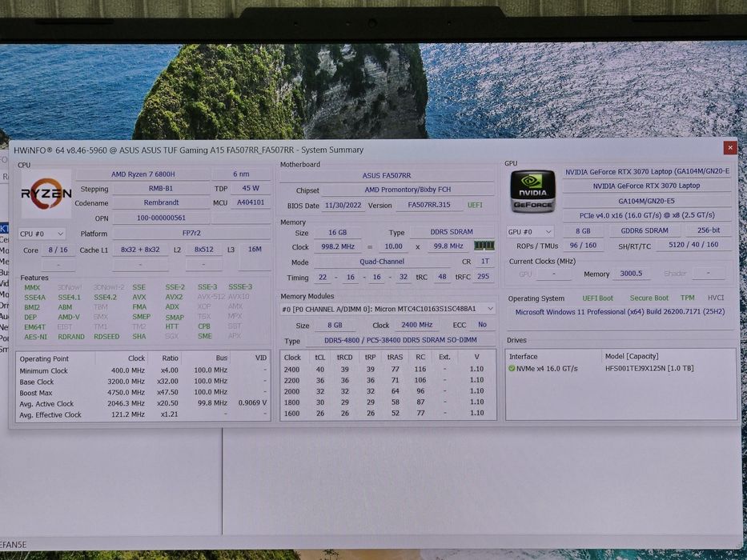Select the RMB-B1 stepping value

(161, 189)
